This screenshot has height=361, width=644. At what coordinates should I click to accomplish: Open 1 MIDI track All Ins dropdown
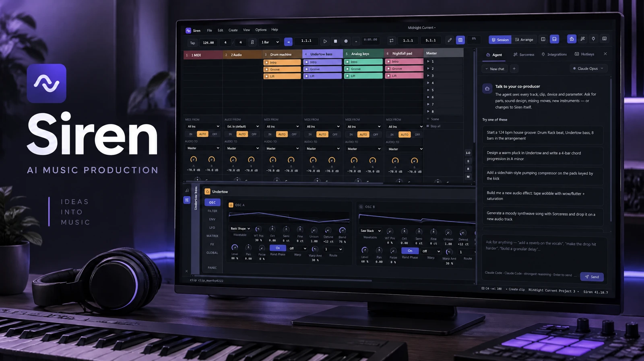click(203, 126)
